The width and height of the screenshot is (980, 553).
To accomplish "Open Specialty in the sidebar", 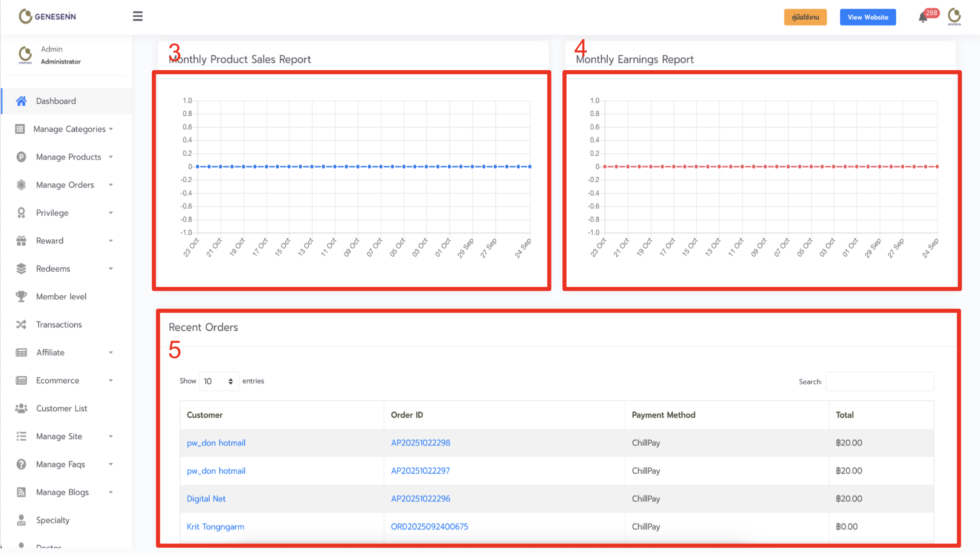I will (53, 520).
